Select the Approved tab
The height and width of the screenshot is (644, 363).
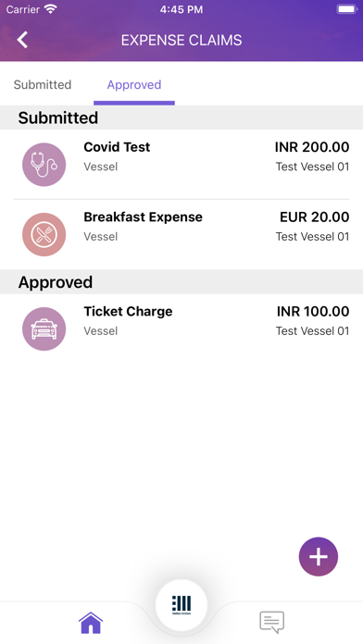coord(134,84)
